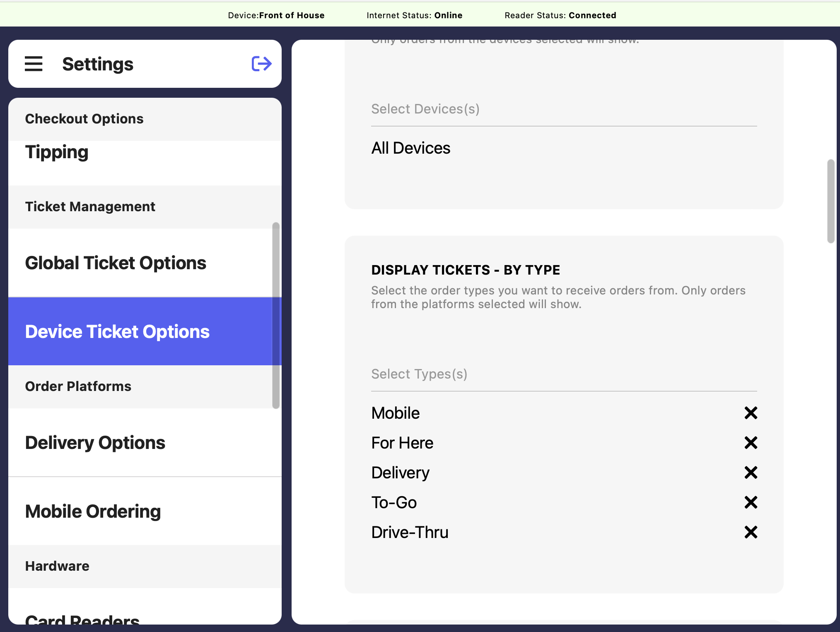Open the Select Types(s) dropdown
The width and height of the screenshot is (840, 632).
pos(563,374)
